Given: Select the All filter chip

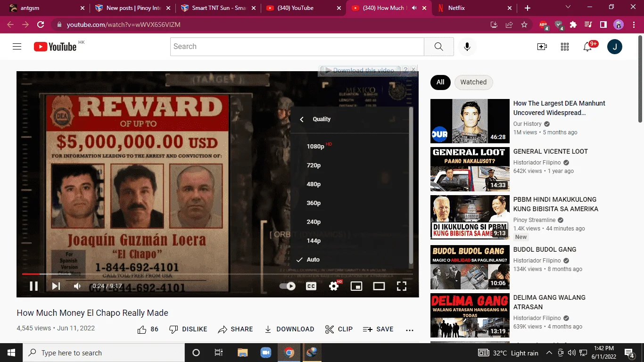Looking at the screenshot, I should tap(440, 82).
